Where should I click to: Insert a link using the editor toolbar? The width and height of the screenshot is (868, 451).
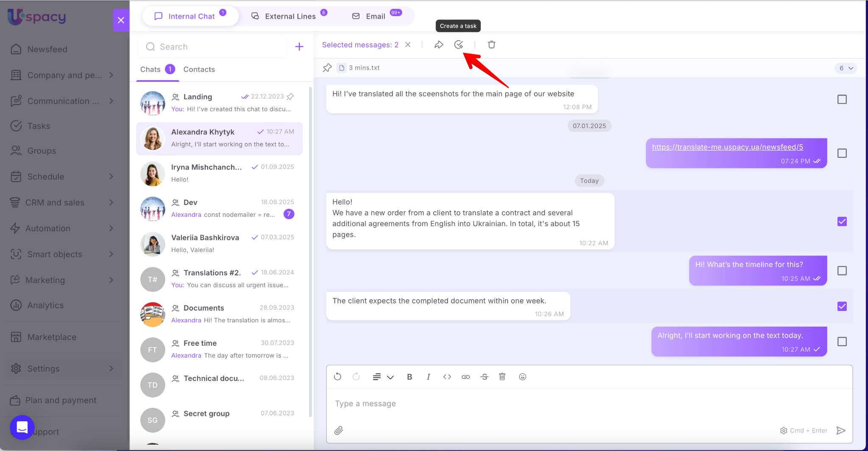pos(466,377)
